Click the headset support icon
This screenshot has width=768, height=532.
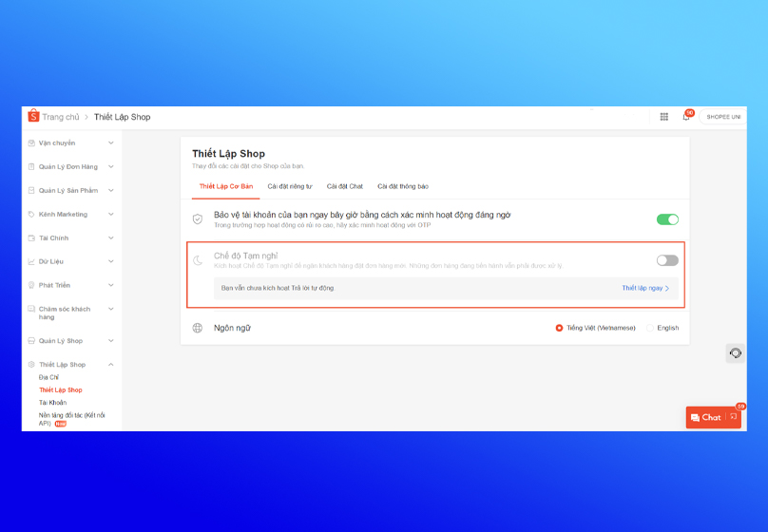point(735,353)
